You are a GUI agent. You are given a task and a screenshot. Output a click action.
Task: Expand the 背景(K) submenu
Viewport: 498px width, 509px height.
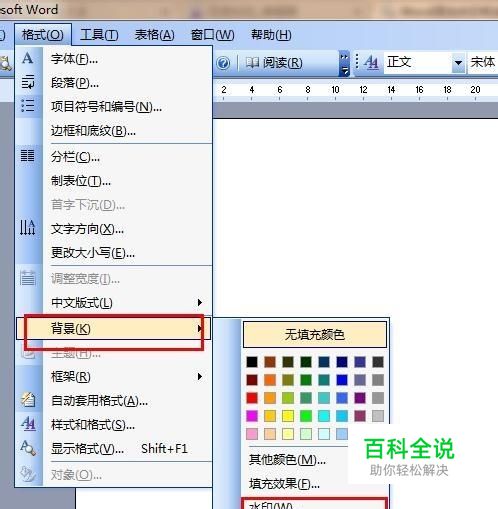pyautogui.click(x=114, y=329)
